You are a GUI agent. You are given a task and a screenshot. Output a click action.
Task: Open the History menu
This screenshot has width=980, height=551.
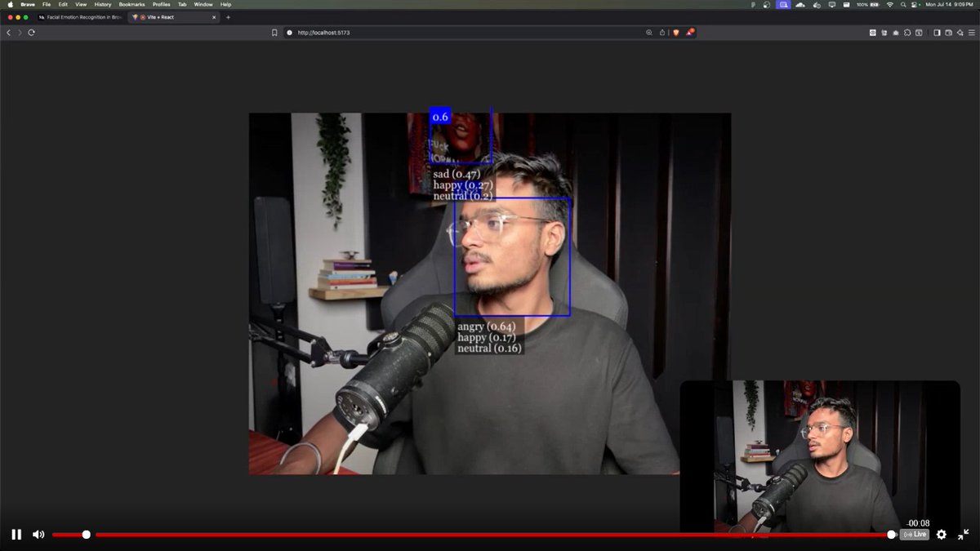(x=102, y=4)
